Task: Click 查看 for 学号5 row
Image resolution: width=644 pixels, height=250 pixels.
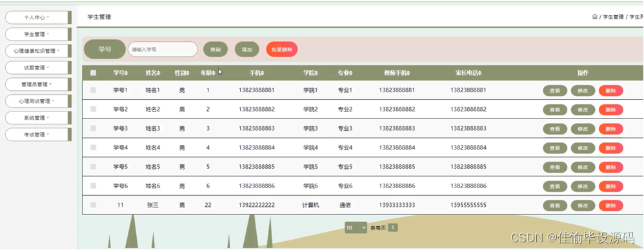Action: click(555, 168)
